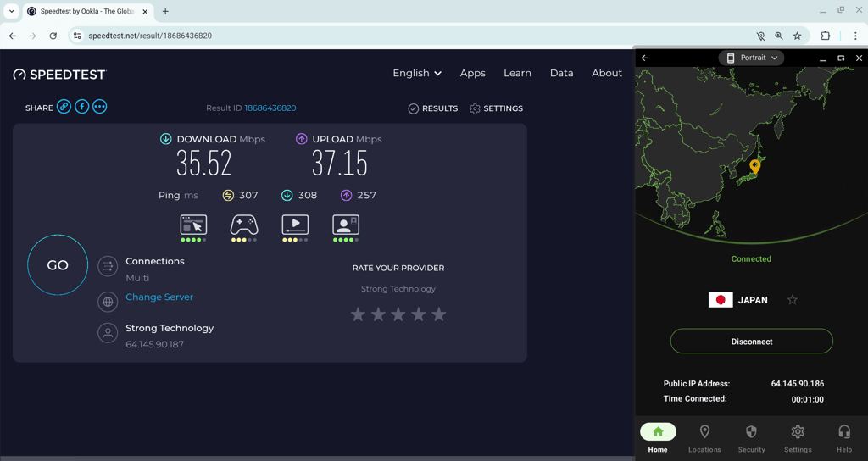The width and height of the screenshot is (868, 461).
Task: Rate provider one star
Action: tap(359, 314)
